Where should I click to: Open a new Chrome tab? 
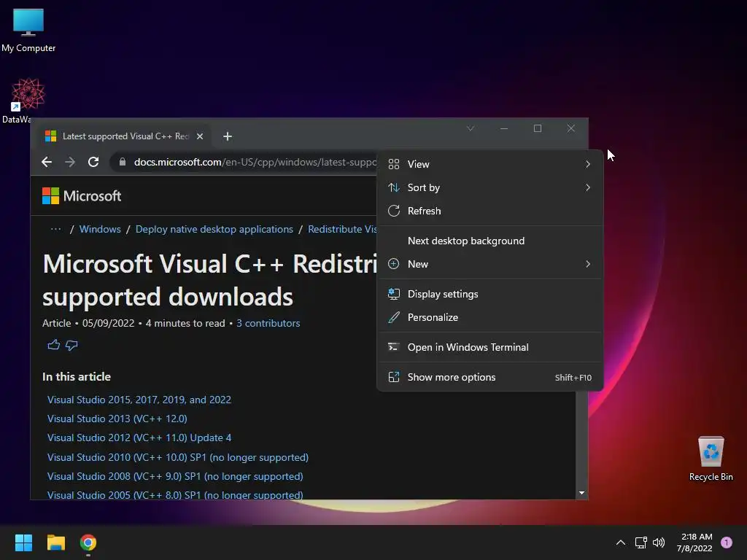pyautogui.click(x=228, y=136)
